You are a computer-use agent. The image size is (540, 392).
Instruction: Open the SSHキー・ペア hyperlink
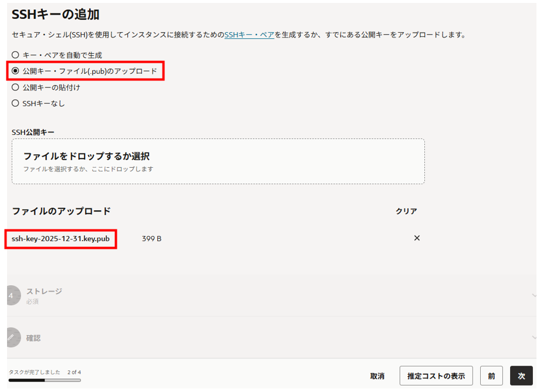click(249, 35)
